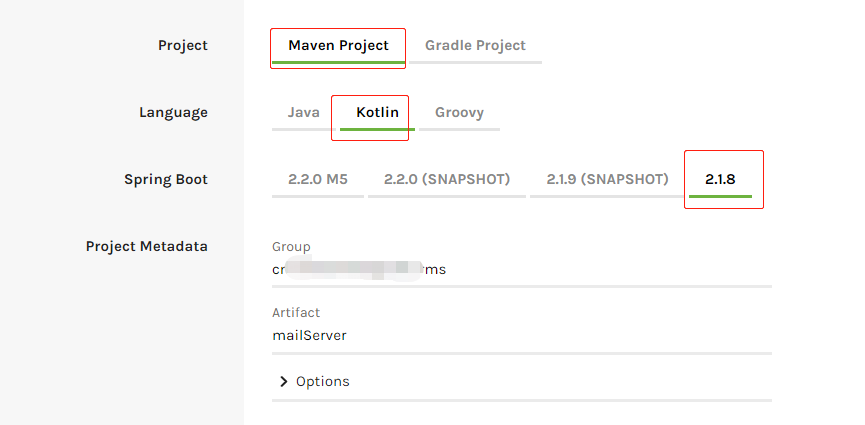Click the Options text label

(x=323, y=382)
